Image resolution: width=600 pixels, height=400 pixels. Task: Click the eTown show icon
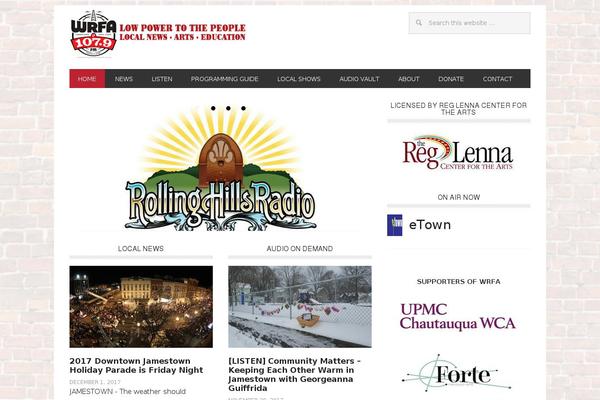[395, 225]
